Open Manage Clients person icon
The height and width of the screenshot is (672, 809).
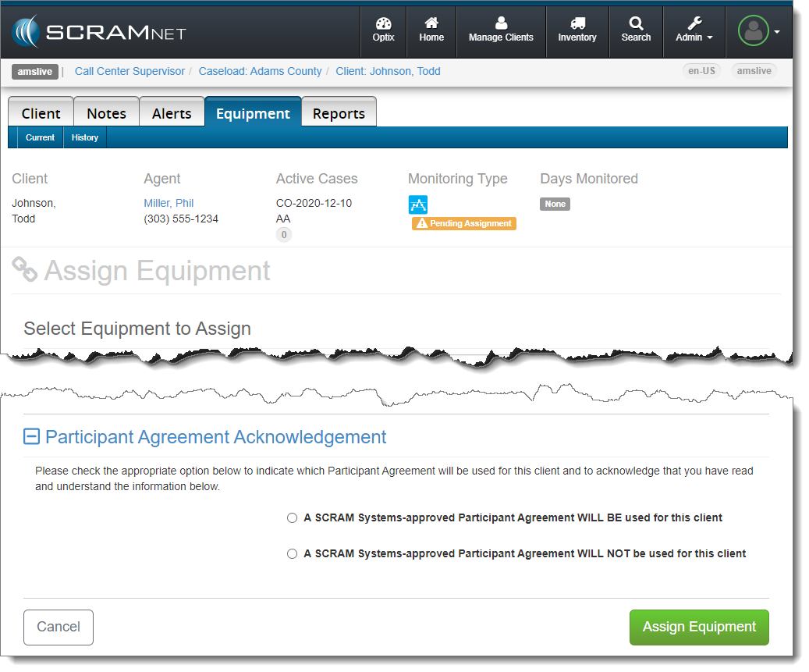(501, 24)
